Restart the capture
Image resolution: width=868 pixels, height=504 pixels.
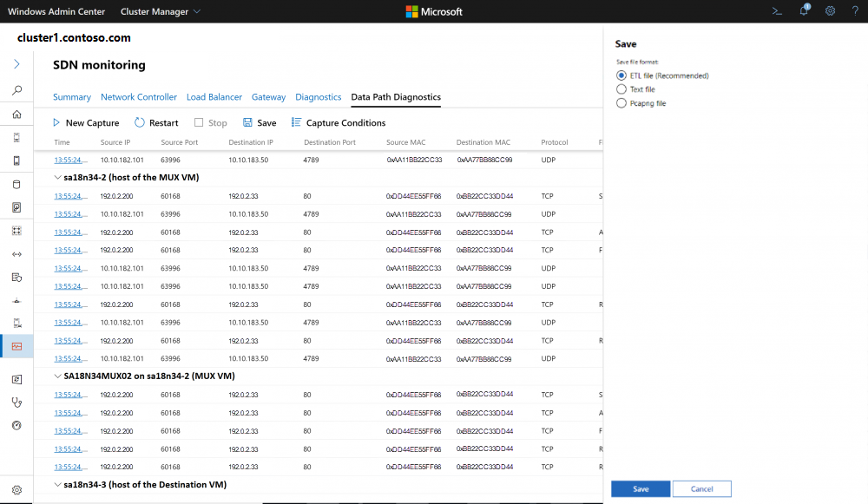point(156,123)
